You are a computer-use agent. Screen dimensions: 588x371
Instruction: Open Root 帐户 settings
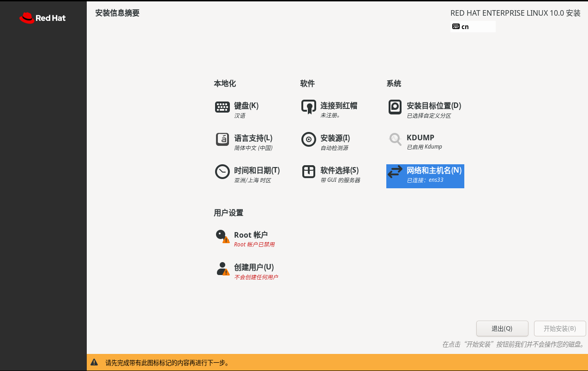[x=251, y=235]
